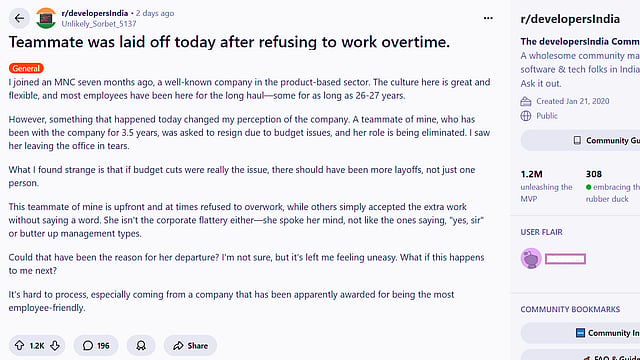Go back using the arrow icon
This screenshot has height=360, width=640.
click(x=19, y=18)
